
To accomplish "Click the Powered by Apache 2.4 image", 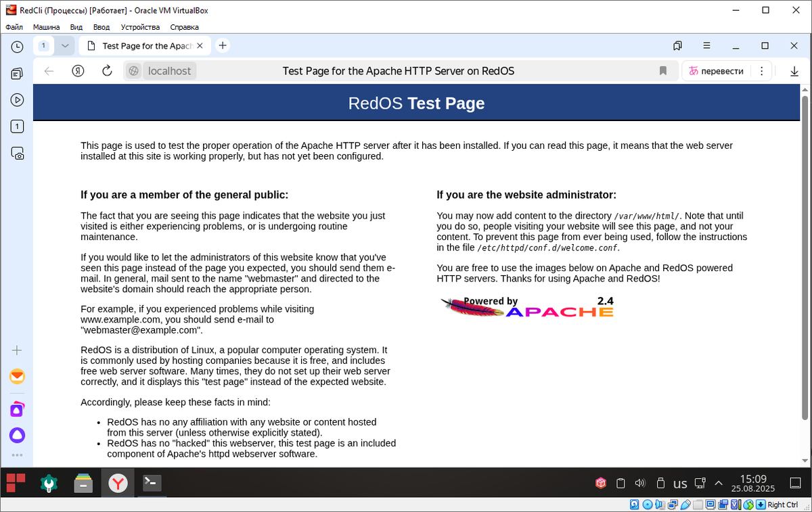I will click(x=527, y=307).
